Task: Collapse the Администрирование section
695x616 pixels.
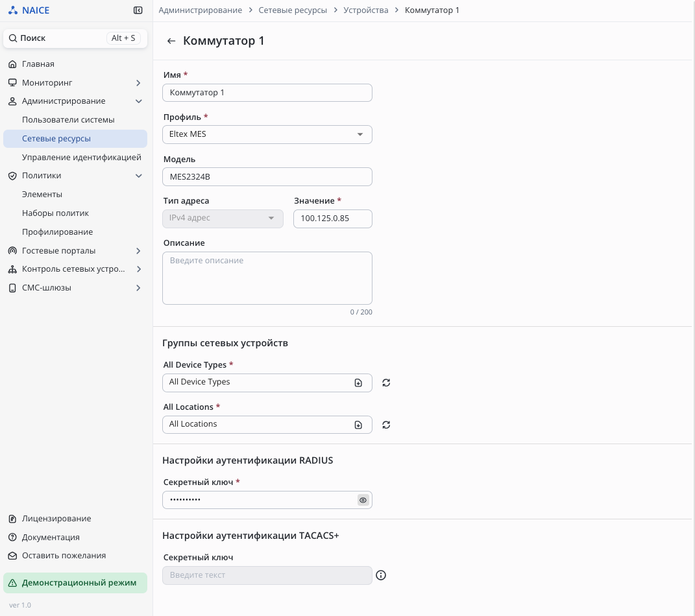Action: click(x=138, y=101)
